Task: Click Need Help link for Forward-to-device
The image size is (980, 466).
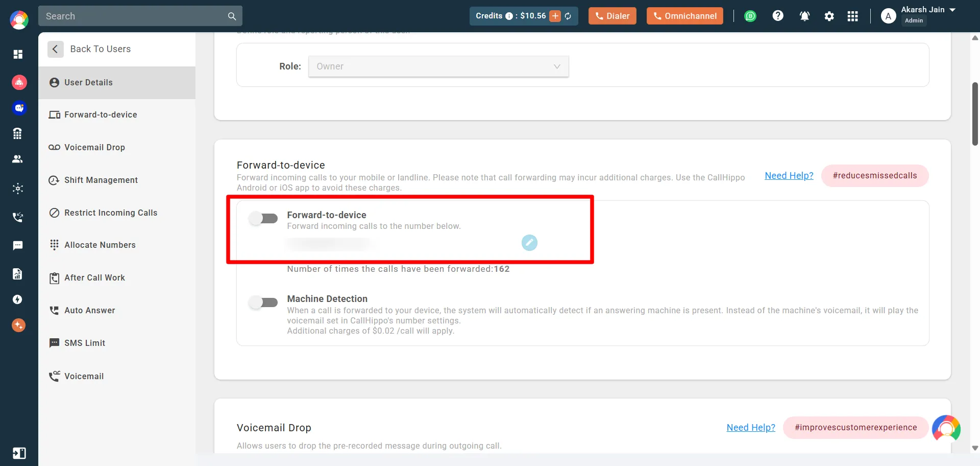Action: coord(789,176)
